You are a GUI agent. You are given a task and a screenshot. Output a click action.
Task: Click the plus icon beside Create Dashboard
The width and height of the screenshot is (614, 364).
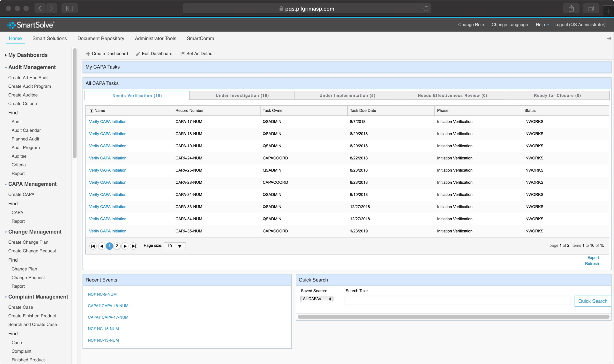click(x=88, y=54)
